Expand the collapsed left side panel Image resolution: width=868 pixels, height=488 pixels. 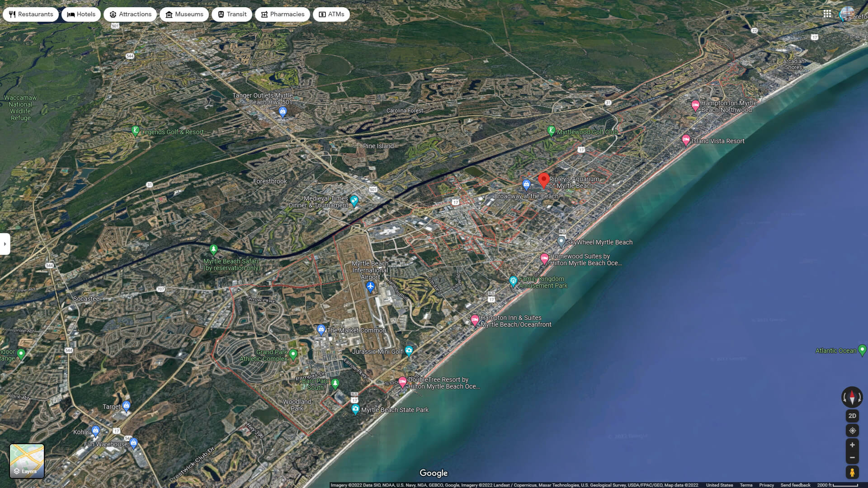tap(5, 244)
